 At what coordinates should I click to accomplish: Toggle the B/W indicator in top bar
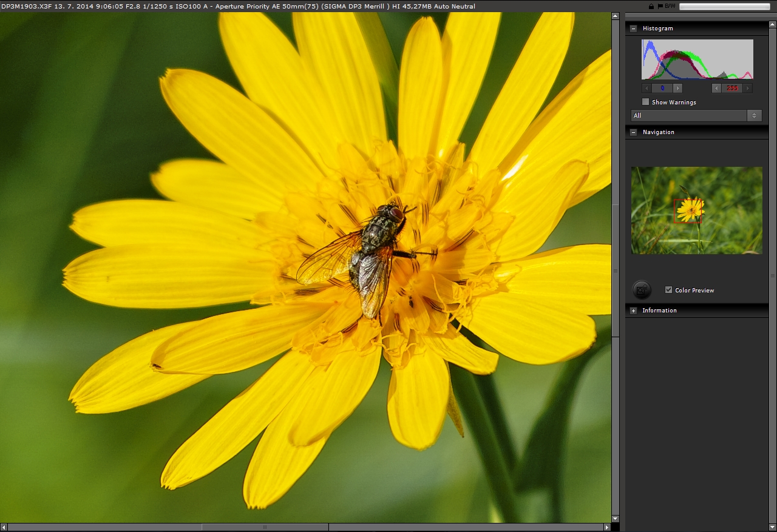(670, 6)
